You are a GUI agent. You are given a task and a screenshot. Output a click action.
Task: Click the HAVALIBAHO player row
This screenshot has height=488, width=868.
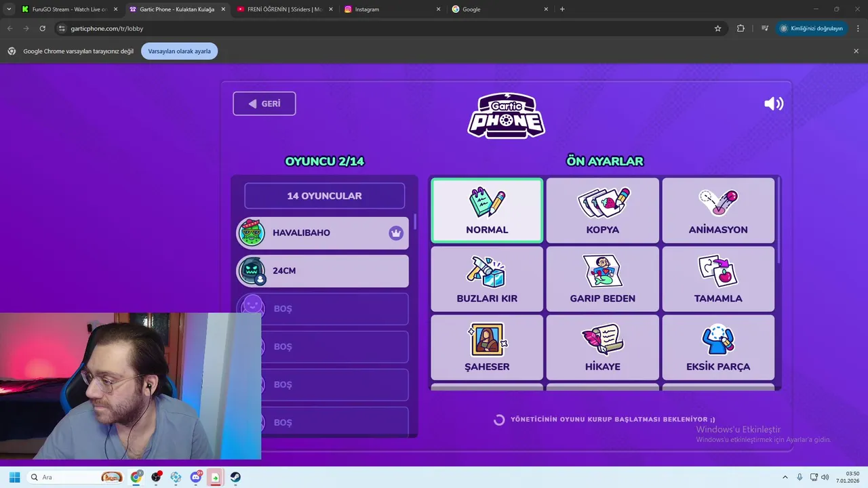[x=323, y=233]
